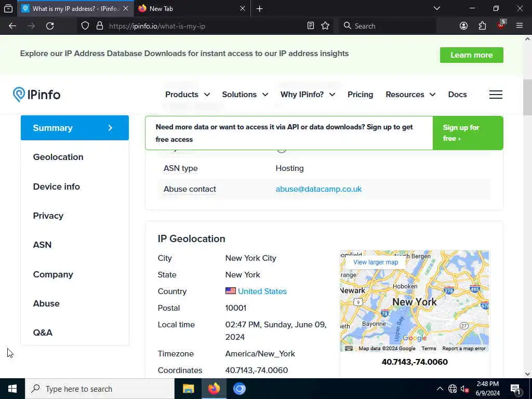Close the IPinfo tab

pyautogui.click(x=126, y=8)
